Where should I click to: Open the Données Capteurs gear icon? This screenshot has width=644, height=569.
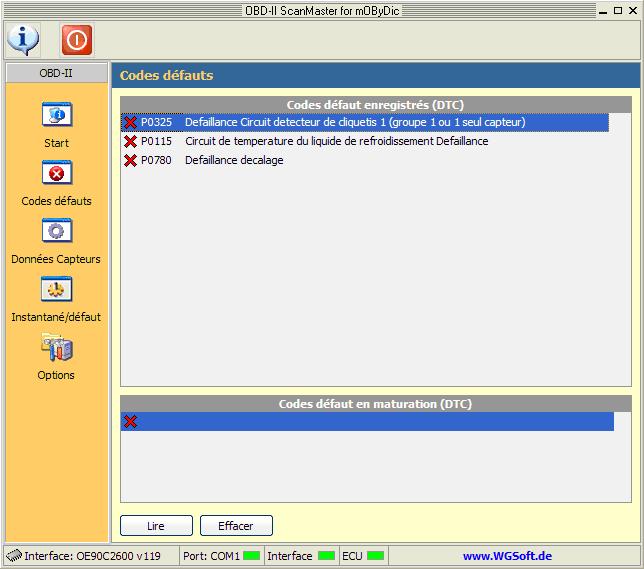56,231
